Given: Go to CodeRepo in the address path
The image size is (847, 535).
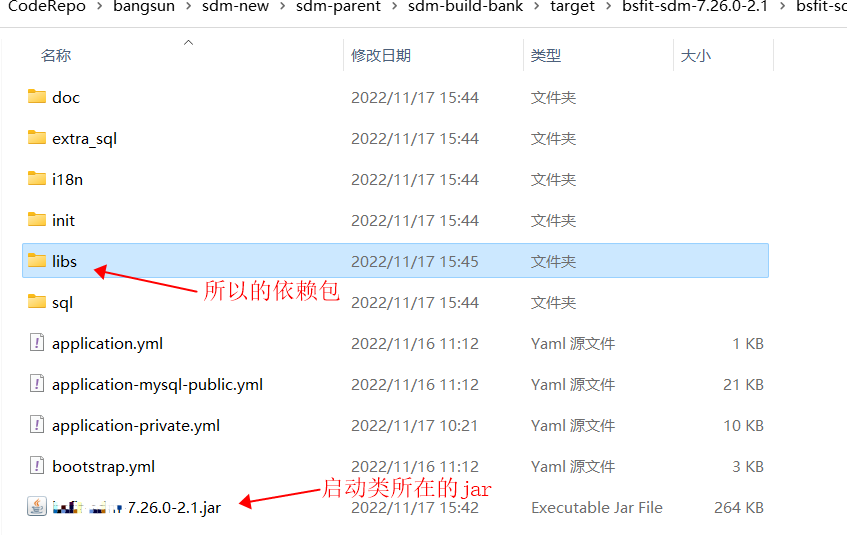Looking at the screenshot, I should [x=47, y=6].
